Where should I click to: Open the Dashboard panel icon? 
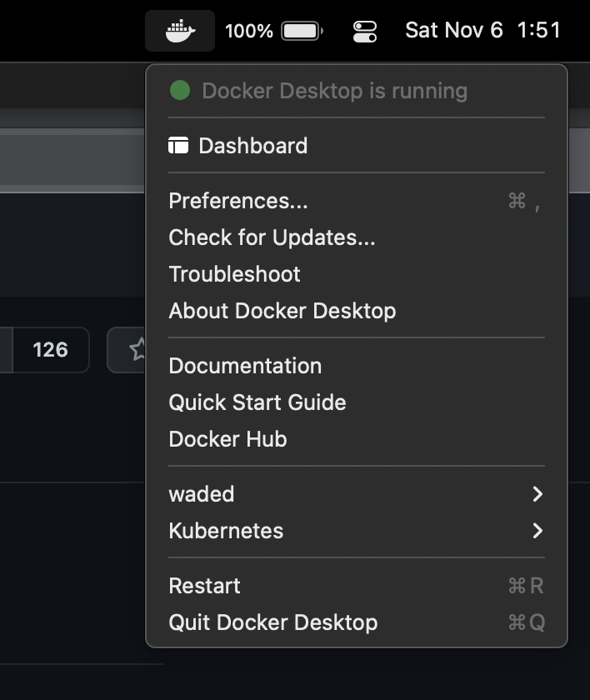point(178,145)
